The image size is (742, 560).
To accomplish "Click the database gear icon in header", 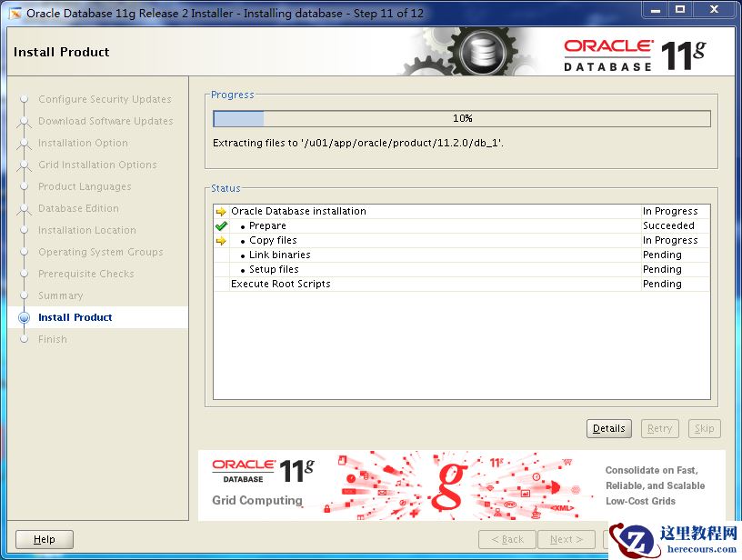I will pyautogui.click(x=482, y=52).
